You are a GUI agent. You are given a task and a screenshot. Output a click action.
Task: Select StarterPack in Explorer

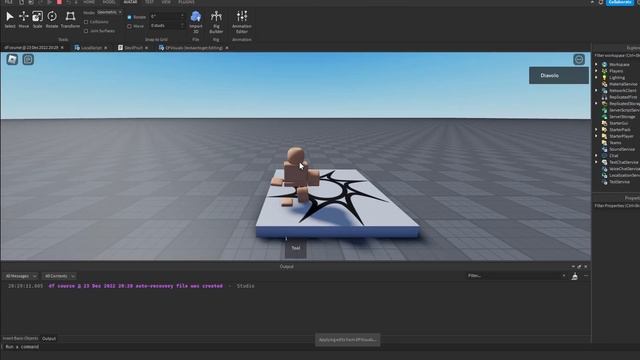click(620, 130)
